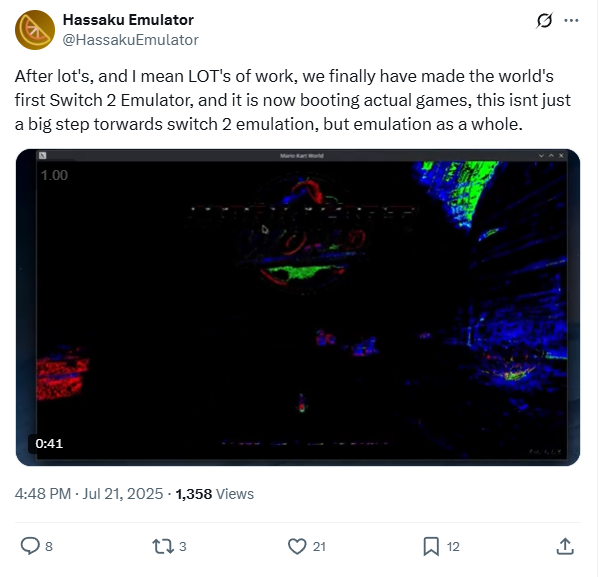
Task: Click the 0:41 video duration badge
Action: [x=49, y=446]
